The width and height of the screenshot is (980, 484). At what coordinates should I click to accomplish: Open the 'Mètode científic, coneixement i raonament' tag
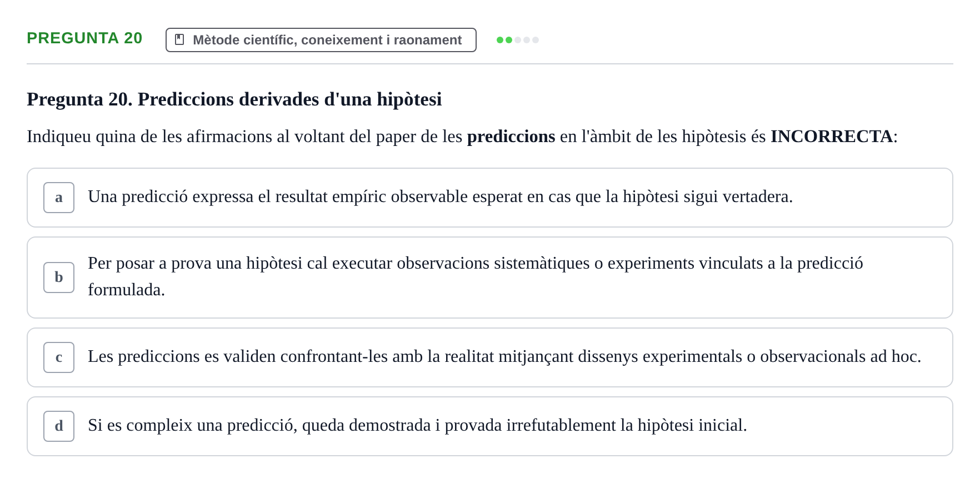coord(321,40)
